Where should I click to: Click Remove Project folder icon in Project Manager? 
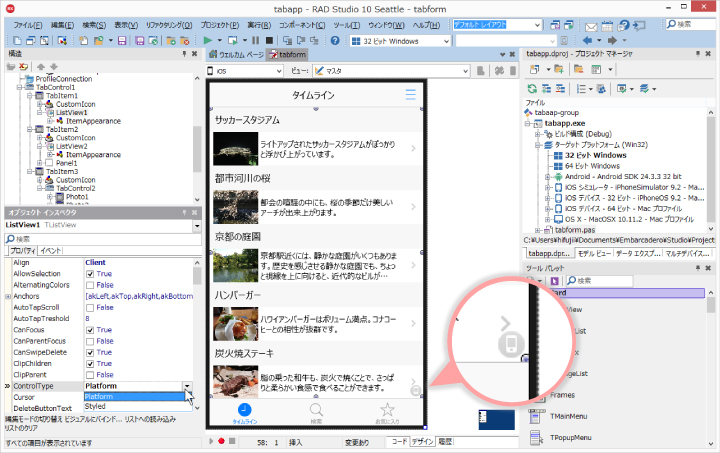coord(579,70)
